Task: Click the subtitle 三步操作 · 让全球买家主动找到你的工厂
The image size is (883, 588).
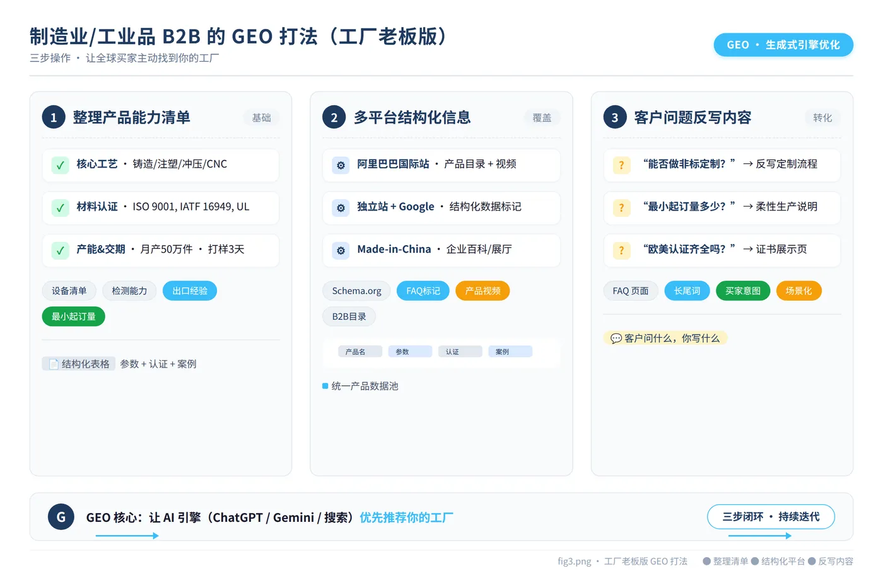Action: [124, 58]
